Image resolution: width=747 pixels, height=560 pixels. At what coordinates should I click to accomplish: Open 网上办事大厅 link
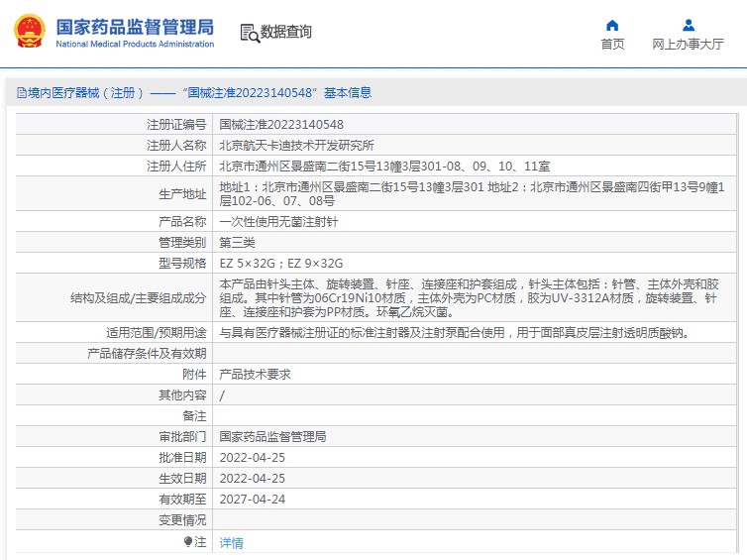point(688,45)
